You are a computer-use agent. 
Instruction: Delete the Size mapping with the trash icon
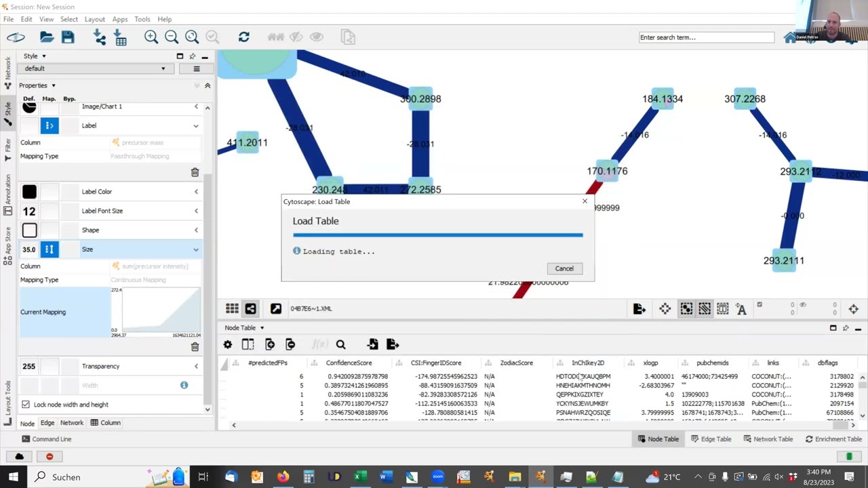pos(195,346)
